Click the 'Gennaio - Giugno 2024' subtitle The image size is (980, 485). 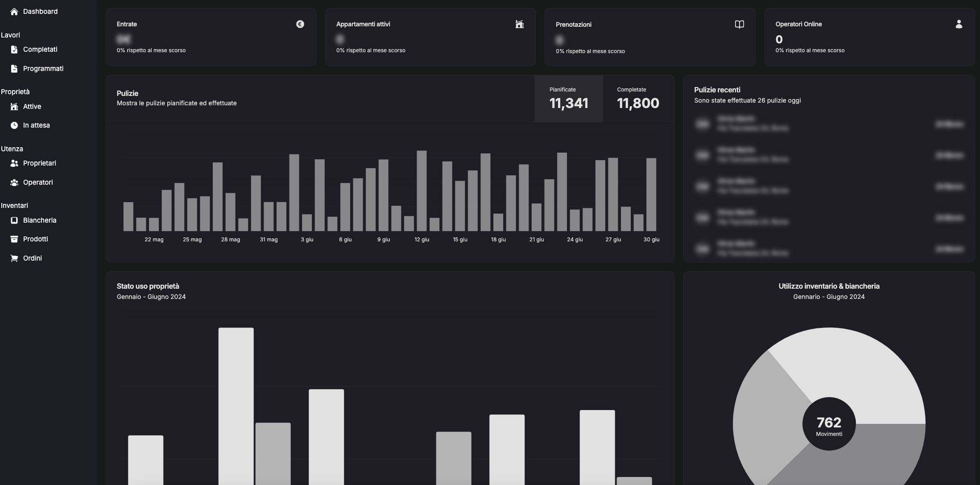(151, 297)
